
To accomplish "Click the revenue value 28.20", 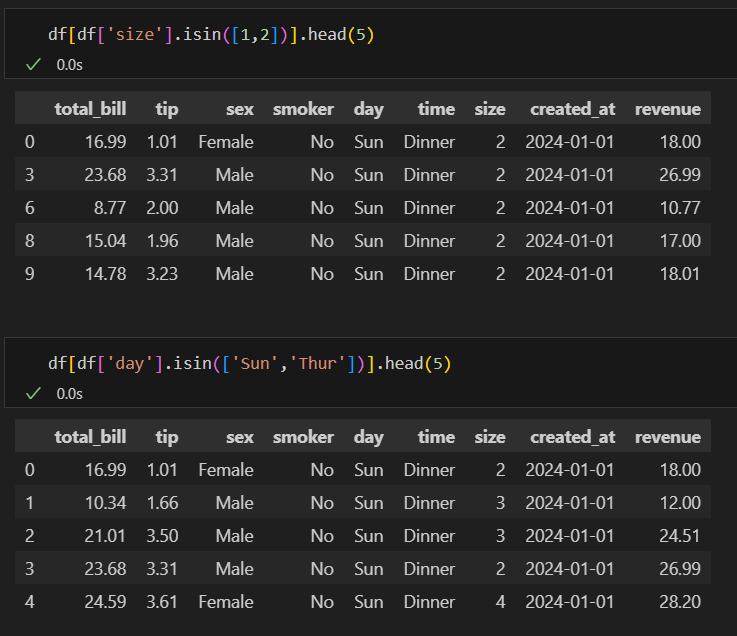I will coord(680,602).
